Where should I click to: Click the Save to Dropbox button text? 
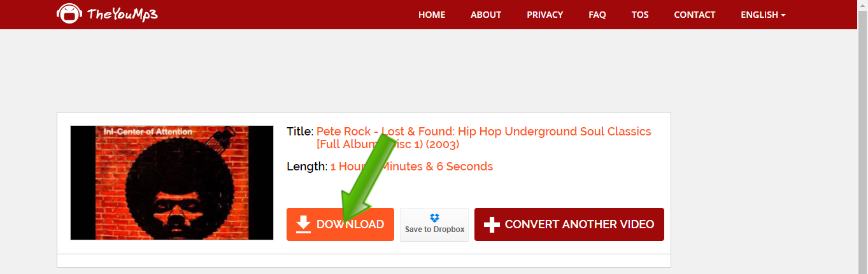tap(434, 229)
